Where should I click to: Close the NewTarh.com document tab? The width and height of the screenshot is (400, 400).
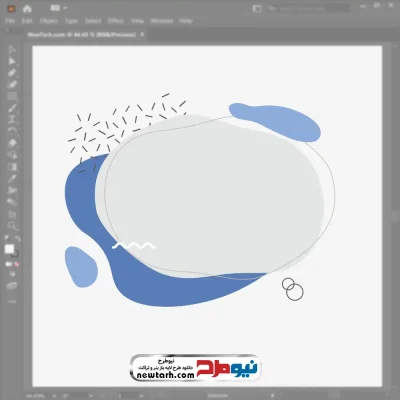(142, 34)
